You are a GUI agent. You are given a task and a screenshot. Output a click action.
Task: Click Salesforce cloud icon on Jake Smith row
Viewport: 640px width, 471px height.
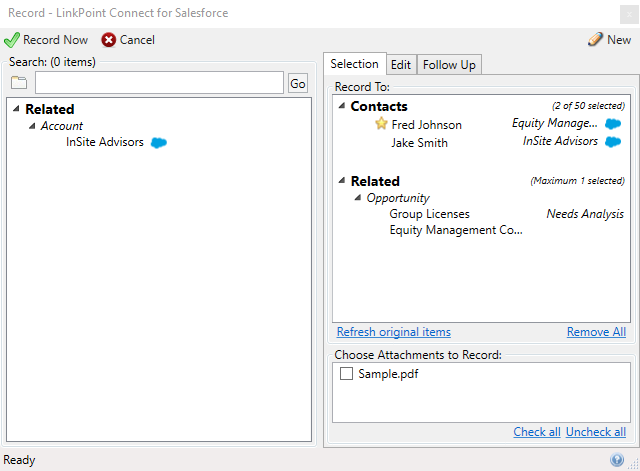[x=613, y=142]
